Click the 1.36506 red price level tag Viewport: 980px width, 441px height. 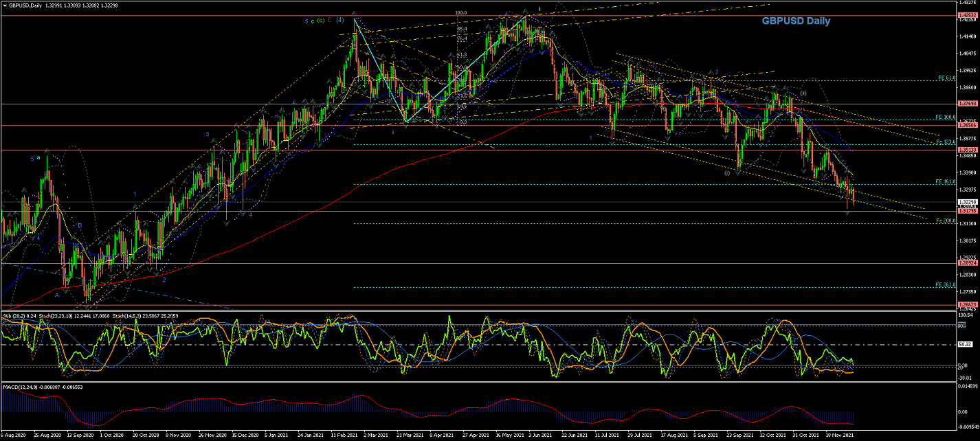point(967,126)
